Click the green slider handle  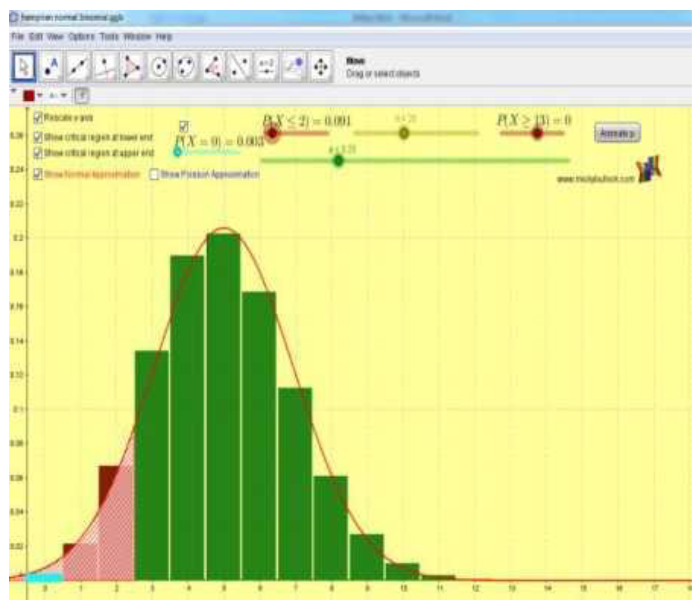point(338,161)
